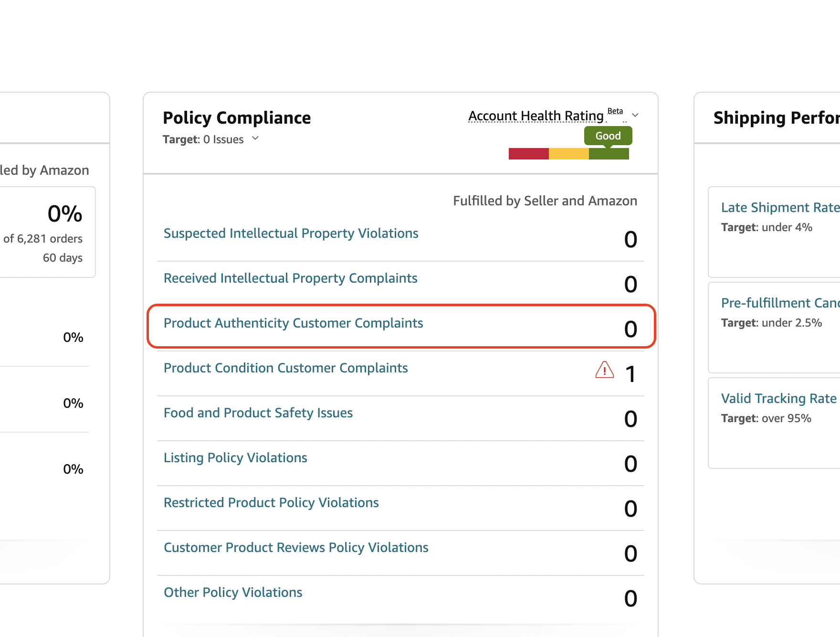Viewport: 840px width, 637px height.
Task: Open Customer Product Reviews Policy Violations
Action: [296, 548]
